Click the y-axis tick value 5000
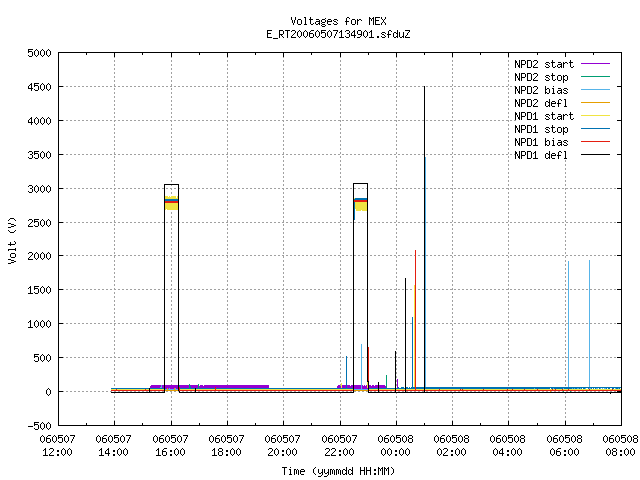This screenshot has height=480, width=640. coord(39,53)
